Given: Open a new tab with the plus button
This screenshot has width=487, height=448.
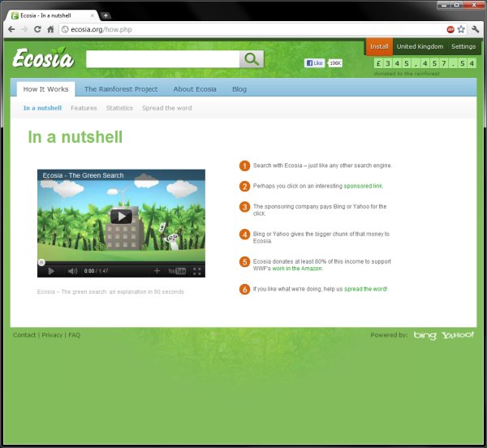Looking at the screenshot, I should pyautogui.click(x=106, y=15).
